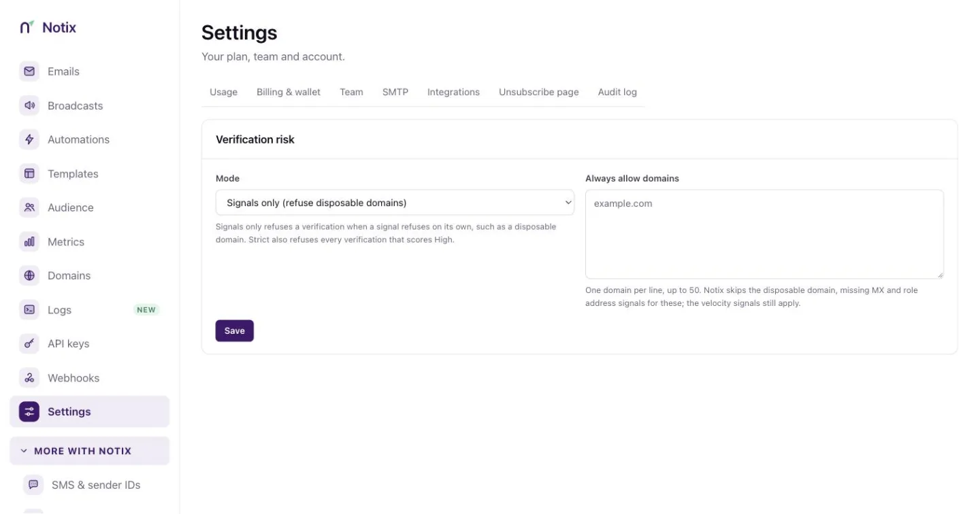Screen dimensions: 980x514
Task: Click the Webhooks icon in sidebar
Action: (29, 377)
